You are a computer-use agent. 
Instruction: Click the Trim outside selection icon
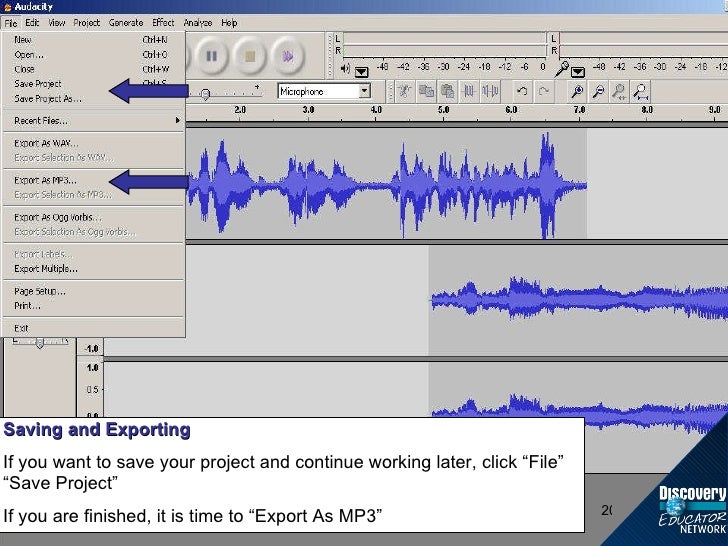point(468,91)
